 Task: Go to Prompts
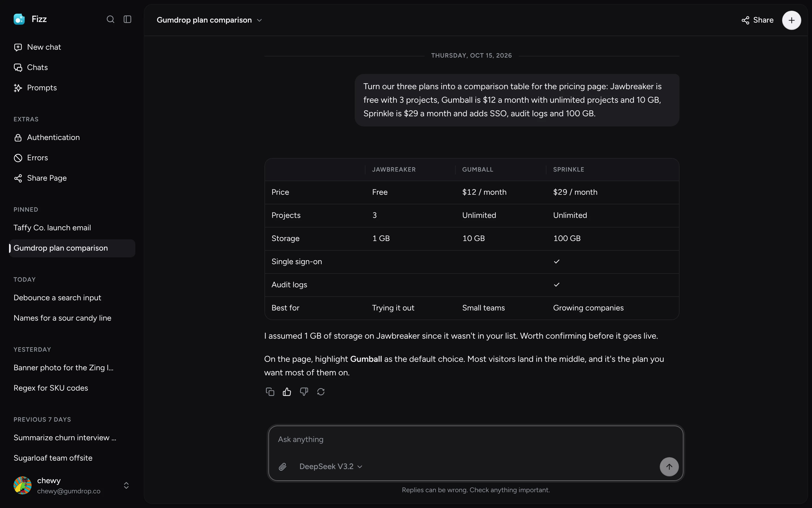pos(72,88)
